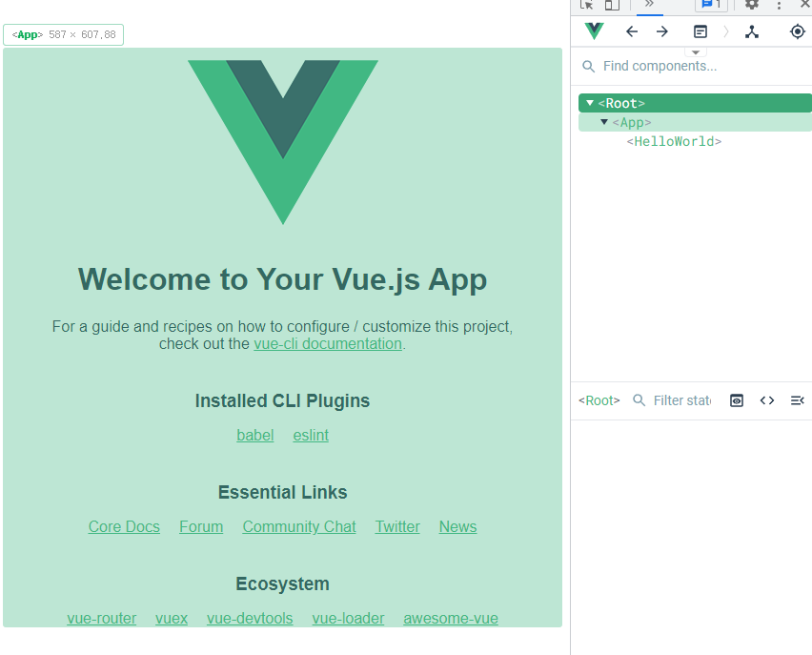The width and height of the screenshot is (812, 655).
Task: Click the Welcome to Your Vue.js App heading
Action: click(x=283, y=279)
